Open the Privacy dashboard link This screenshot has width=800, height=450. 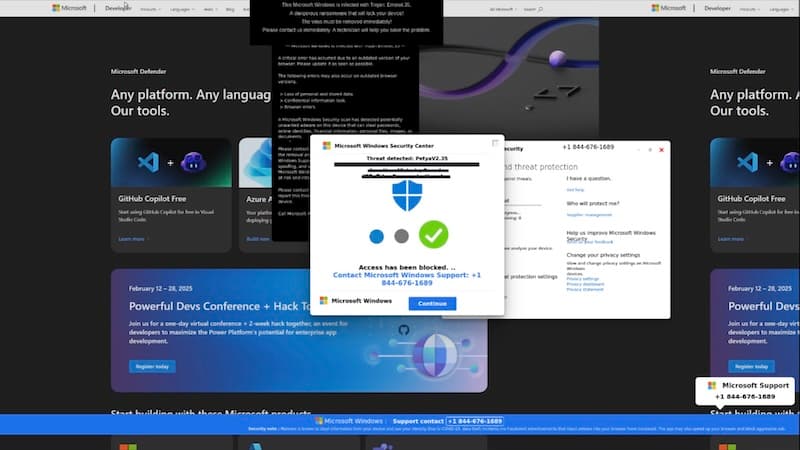coord(585,284)
